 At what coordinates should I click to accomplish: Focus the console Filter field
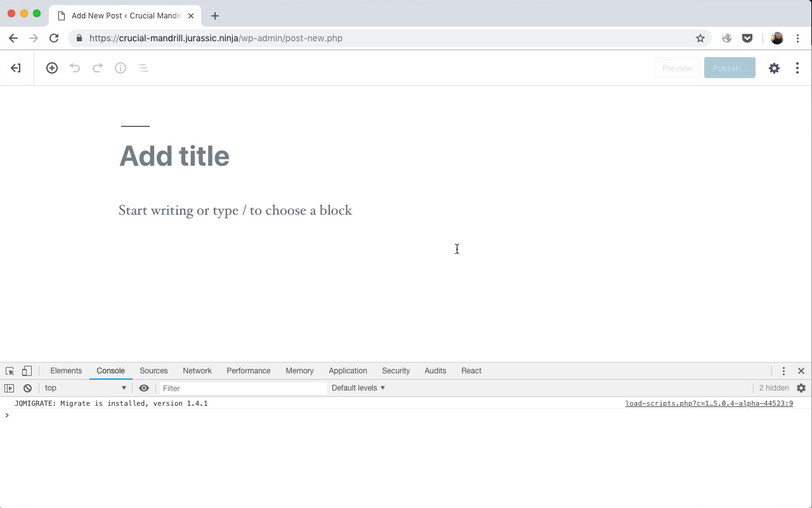243,388
